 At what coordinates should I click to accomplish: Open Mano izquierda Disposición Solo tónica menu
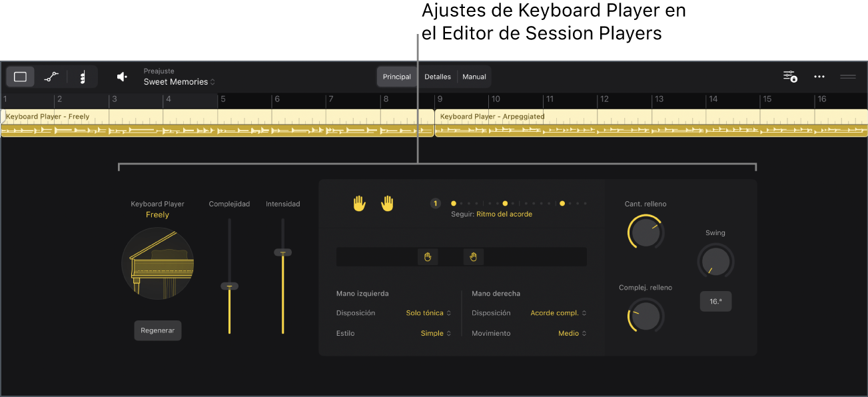[x=428, y=313]
